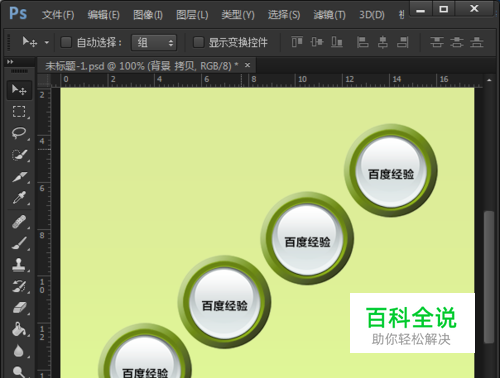Image resolution: width=500 pixels, height=378 pixels.
Task: Click align top edges icon
Action: click(297, 42)
